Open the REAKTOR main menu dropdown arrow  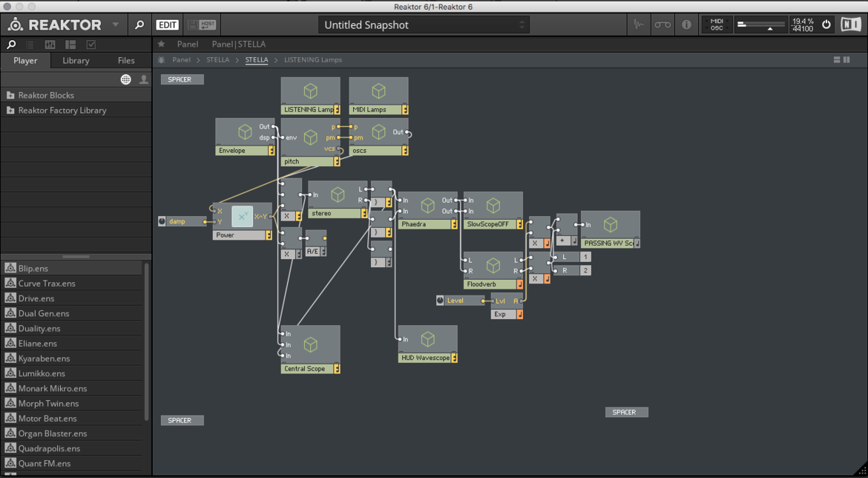pos(115,25)
